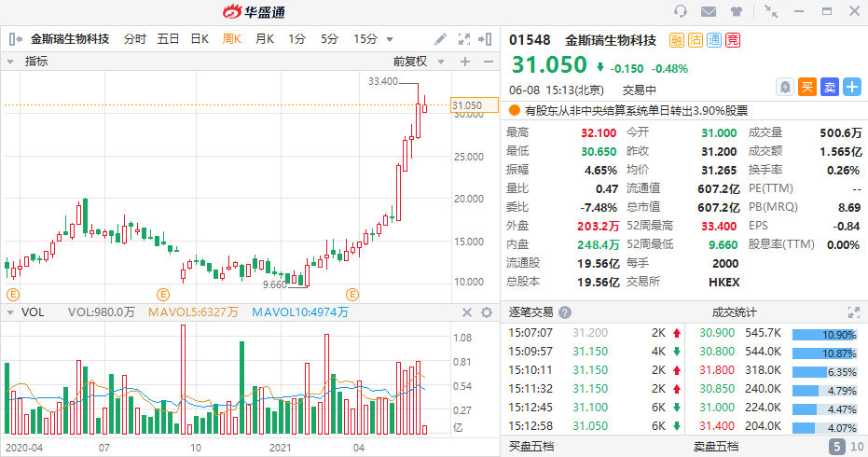Viewport: 868px width, 457px height.
Task: Click first E earnings marker on chart
Action: (13, 294)
